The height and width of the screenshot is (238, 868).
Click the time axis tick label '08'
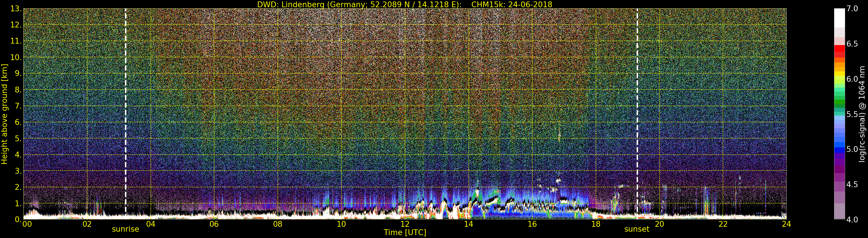278,224
